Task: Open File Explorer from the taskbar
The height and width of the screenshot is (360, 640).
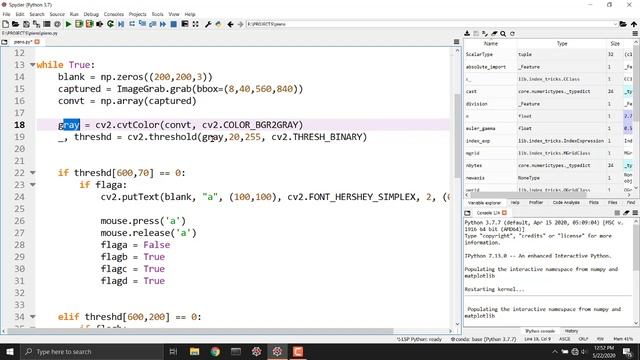Action: [194, 351]
